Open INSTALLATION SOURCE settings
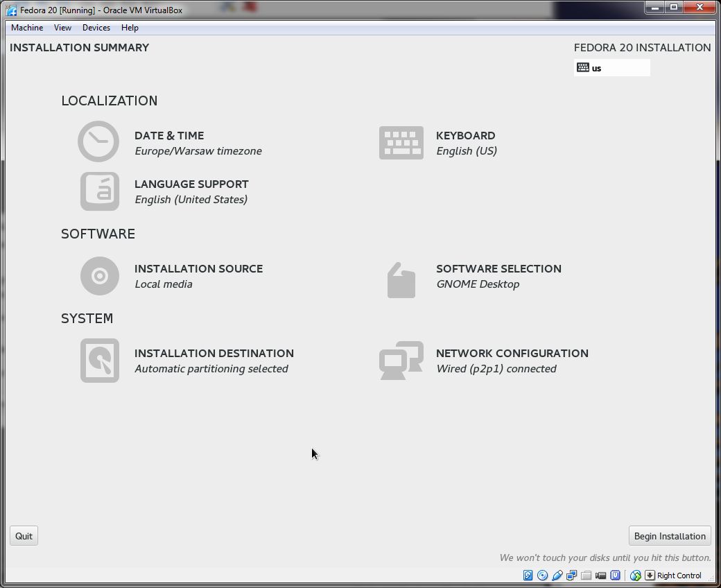 point(199,268)
